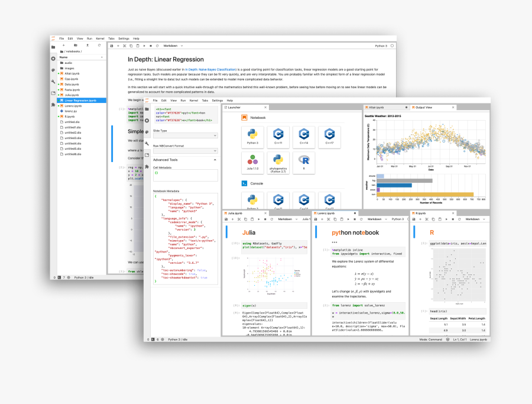Image resolution: width=532 pixels, height=404 pixels.
Task: Click Mode: Command in status bar
Action: [430, 340]
